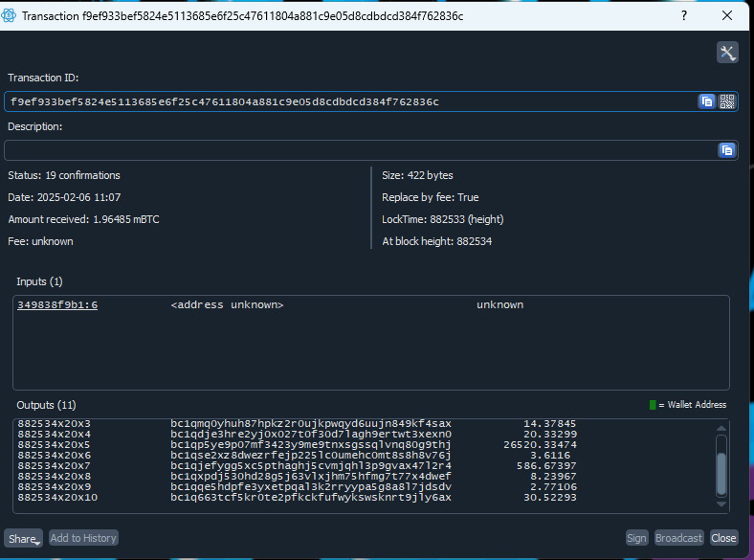Click the Electrum logo in title bar
This screenshot has height=560, width=754.
(9, 15)
